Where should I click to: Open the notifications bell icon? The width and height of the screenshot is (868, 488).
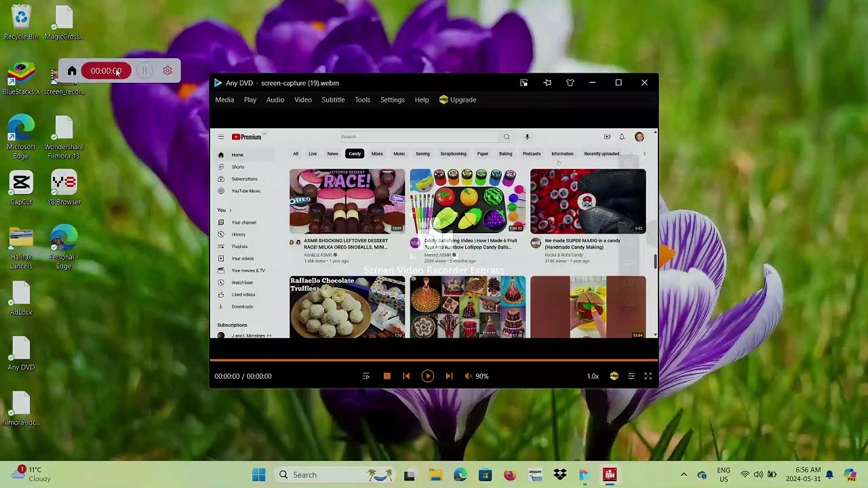(x=829, y=474)
